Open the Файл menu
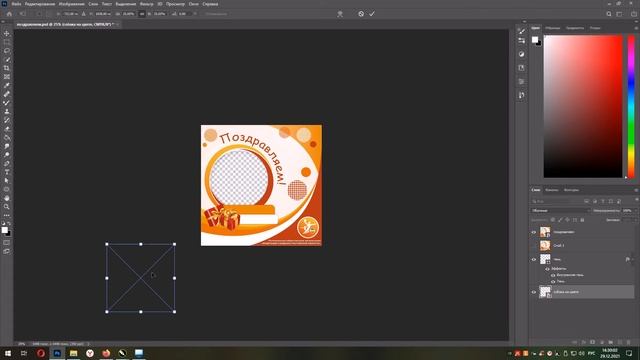The height and width of the screenshot is (360, 640). [x=16, y=4]
